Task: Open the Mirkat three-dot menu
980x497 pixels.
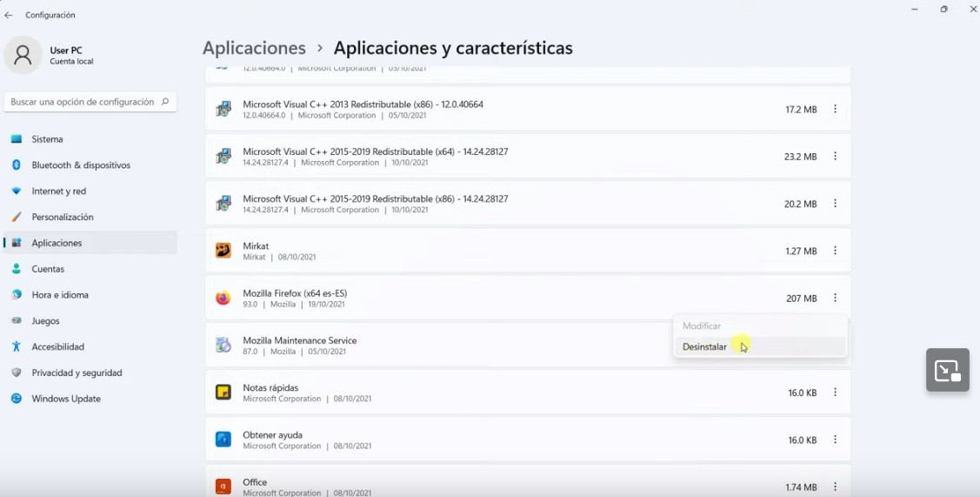Action: [x=835, y=251]
